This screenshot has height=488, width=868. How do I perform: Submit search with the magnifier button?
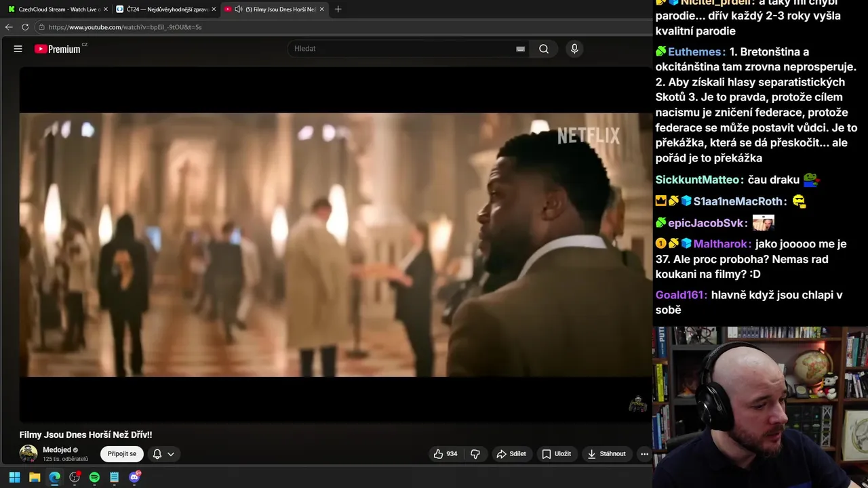click(x=544, y=49)
